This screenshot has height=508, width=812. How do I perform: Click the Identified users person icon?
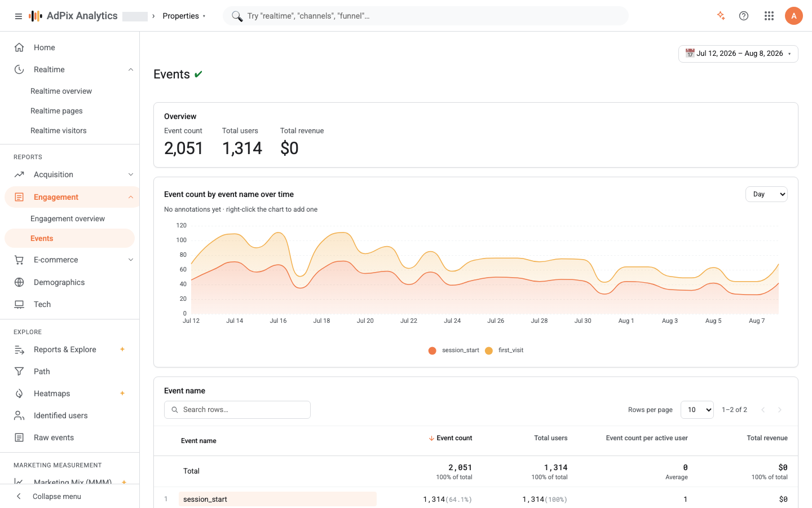tap(19, 415)
